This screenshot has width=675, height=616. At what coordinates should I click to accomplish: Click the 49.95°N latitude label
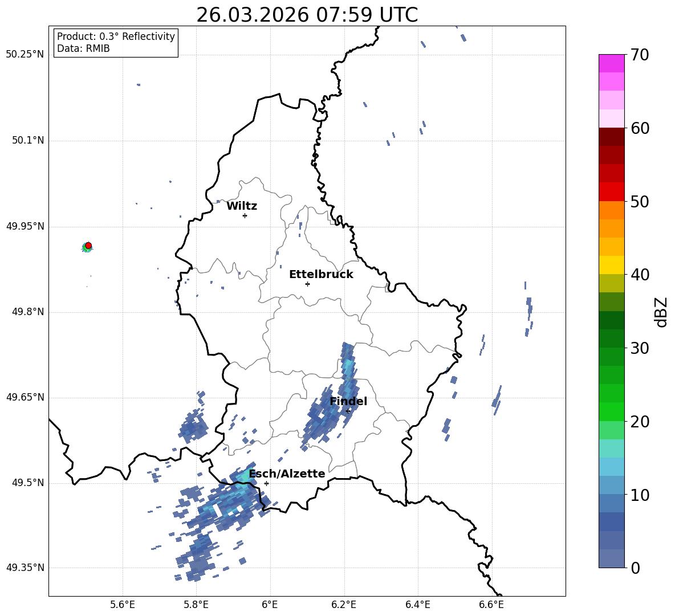click(x=25, y=226)
